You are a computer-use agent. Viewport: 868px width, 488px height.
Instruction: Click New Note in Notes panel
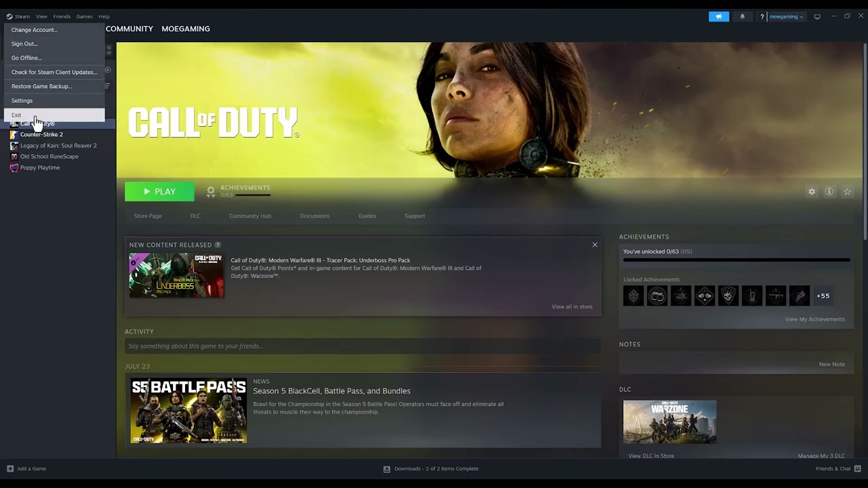pos(831,365)
